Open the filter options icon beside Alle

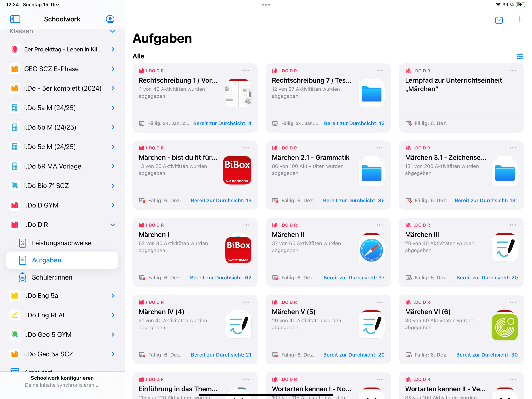click(520, 56)
